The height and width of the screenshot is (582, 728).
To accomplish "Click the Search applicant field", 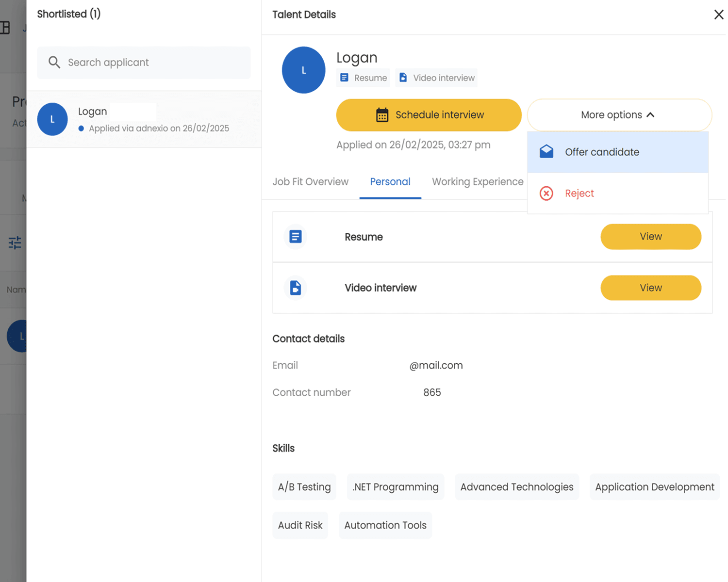I will 150,63.
